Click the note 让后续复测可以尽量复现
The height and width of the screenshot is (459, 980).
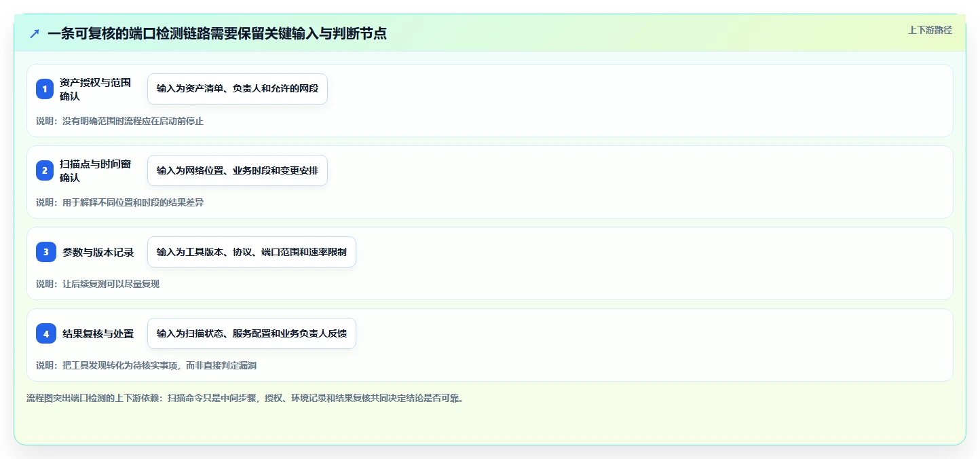tap(98, 284)
